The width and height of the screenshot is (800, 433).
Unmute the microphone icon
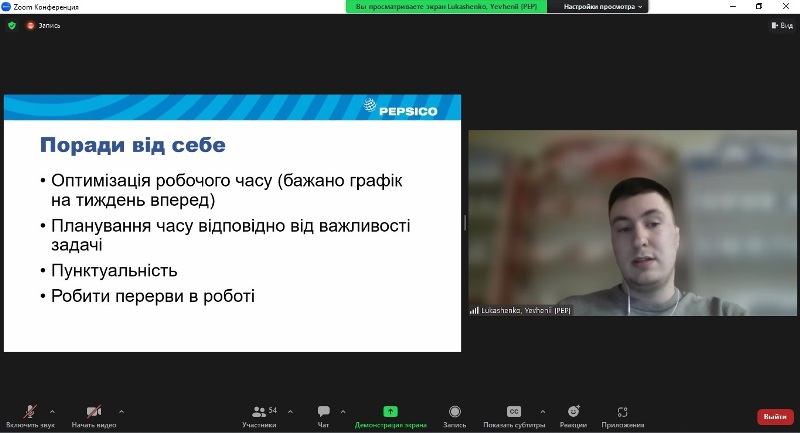coord(30,411)
